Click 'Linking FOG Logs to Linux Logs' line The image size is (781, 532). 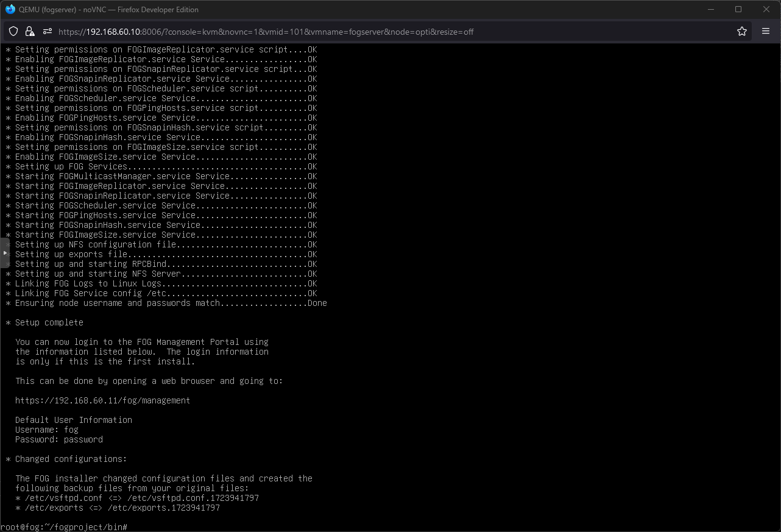161,283
